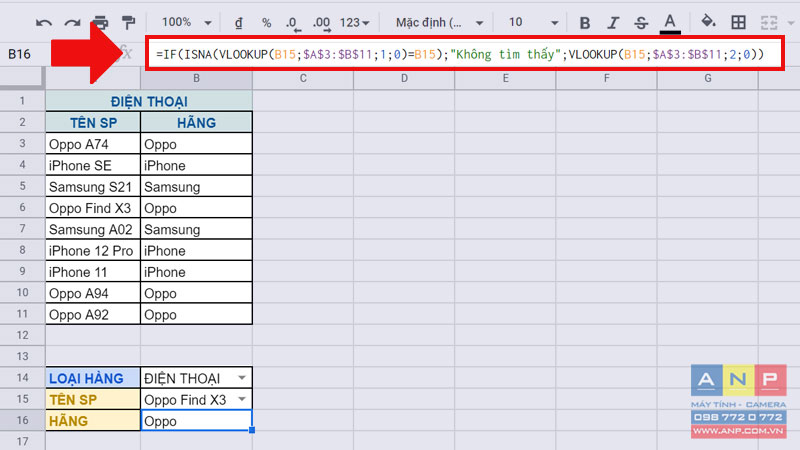
Task: Click the LOẠI HÀNG label cell
Action: pos(93,378)
